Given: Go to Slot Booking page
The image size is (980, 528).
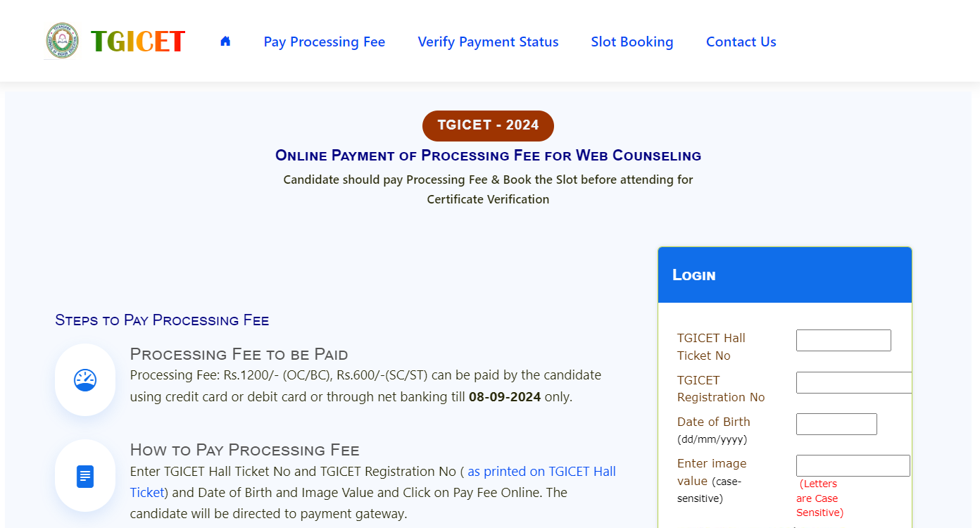Looking at the screenshot, I should pos(632,42).
